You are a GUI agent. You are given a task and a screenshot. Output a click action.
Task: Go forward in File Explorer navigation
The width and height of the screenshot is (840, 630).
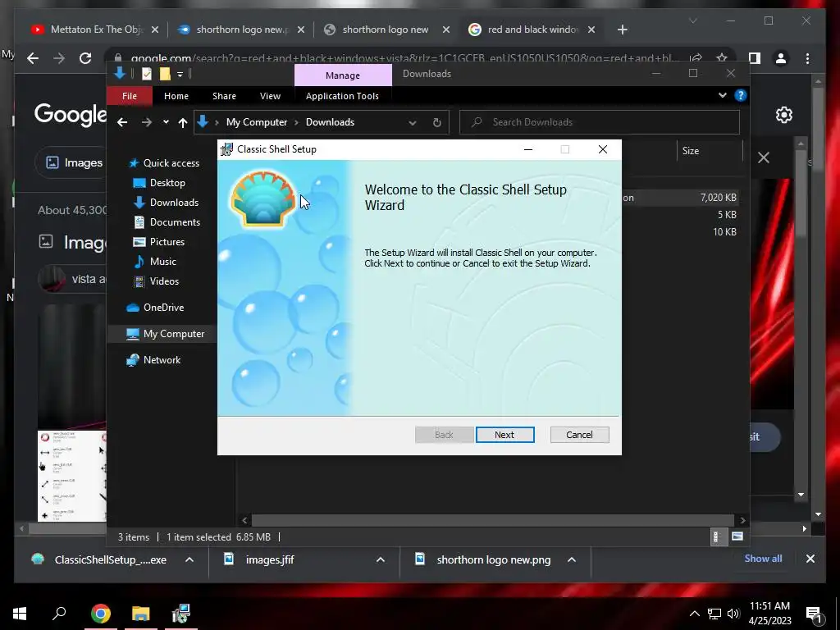(x=146, y=122)
